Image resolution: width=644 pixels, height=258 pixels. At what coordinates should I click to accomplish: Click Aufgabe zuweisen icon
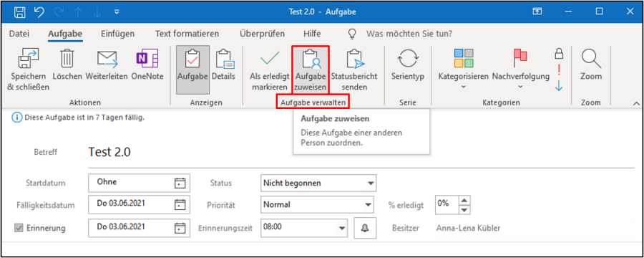click(x=311, y=59)
